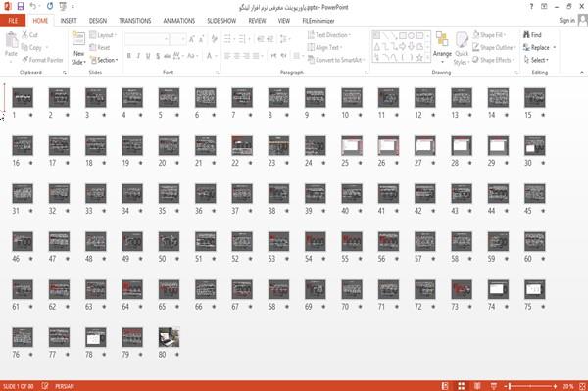Start Slide Show from status bar
The image size is (588, 391).
494,386
